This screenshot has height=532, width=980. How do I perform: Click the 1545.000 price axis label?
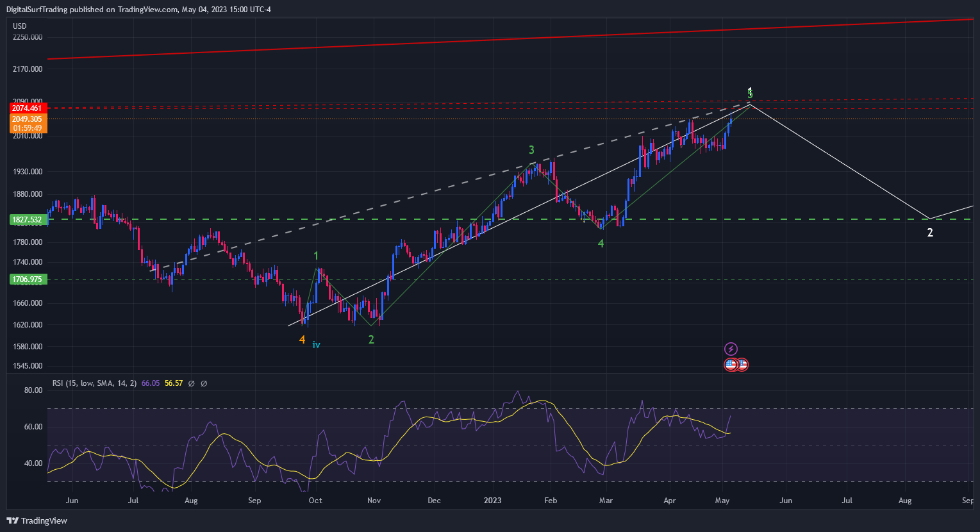[x=28, y=366]
